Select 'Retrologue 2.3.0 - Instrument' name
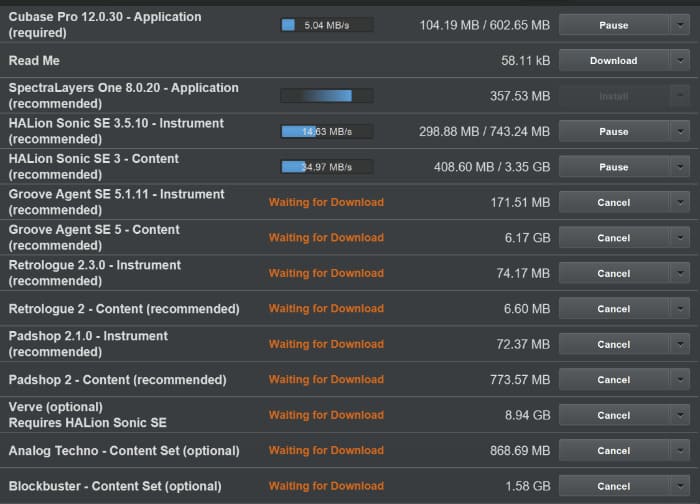The width and height of the screenshot is (700, 504). pyautogui.click(x=95, y=265)
